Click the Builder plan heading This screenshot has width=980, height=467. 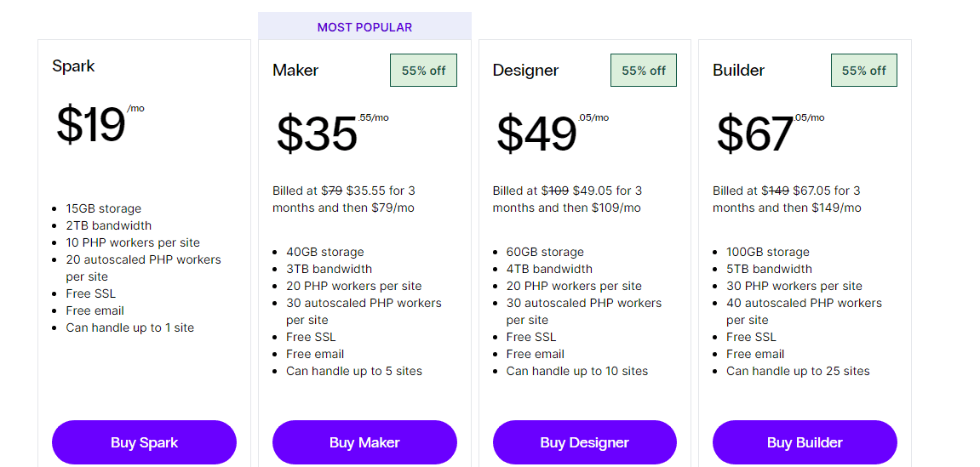[x=738, y=71]
